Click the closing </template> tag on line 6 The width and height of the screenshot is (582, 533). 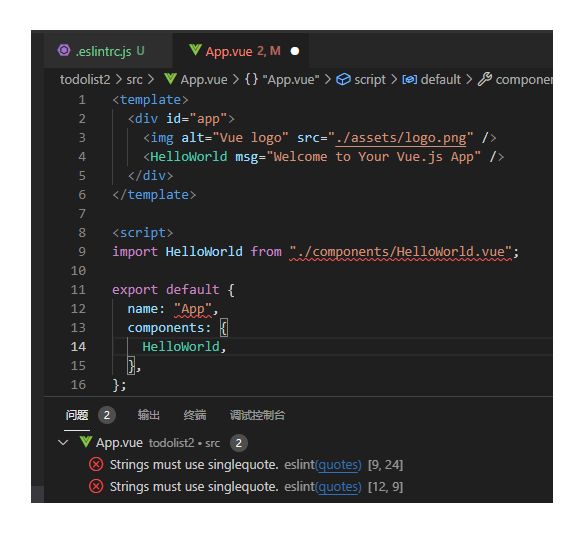(154, 195)
